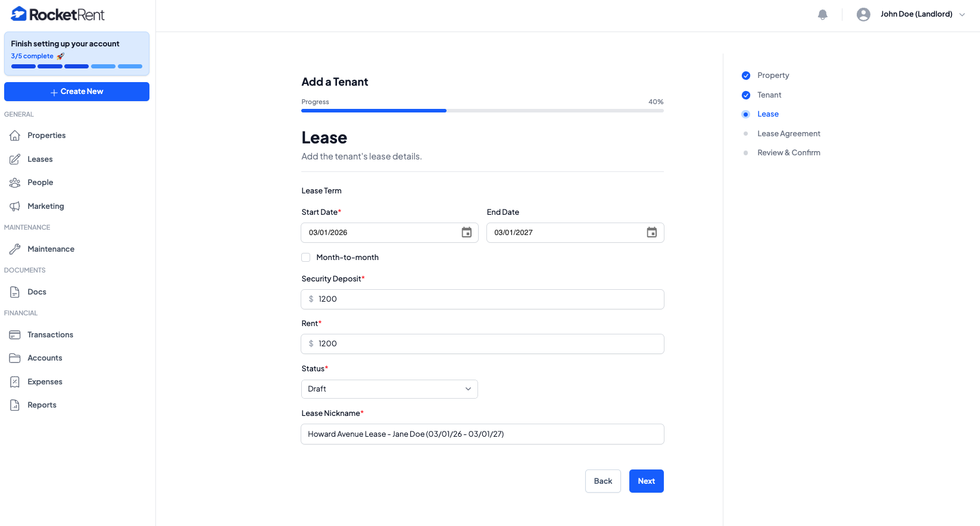The width and height of the screenshot is (980, 526).
Task: Click the 40% progress value
Action: (656, 102)
